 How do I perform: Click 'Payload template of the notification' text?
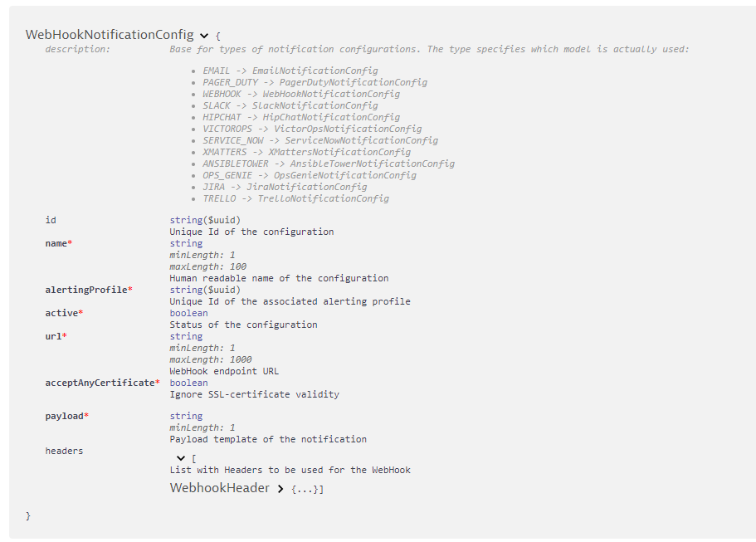click(x=268, y=439)
